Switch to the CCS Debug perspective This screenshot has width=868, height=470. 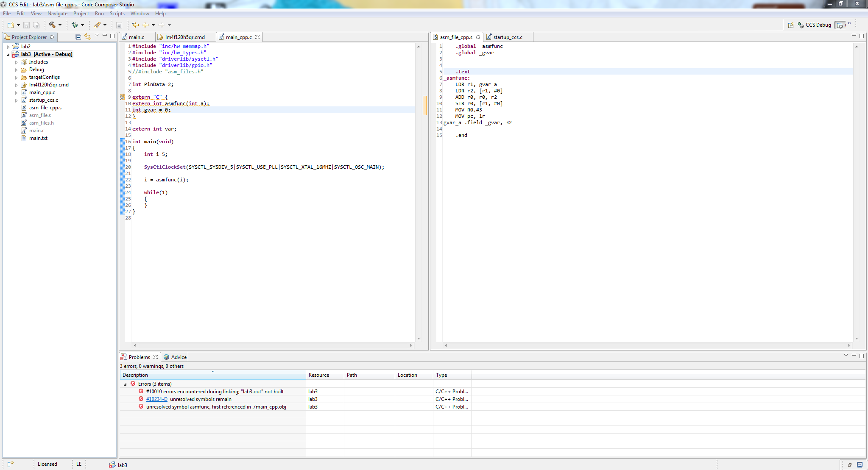pos(814,25)
